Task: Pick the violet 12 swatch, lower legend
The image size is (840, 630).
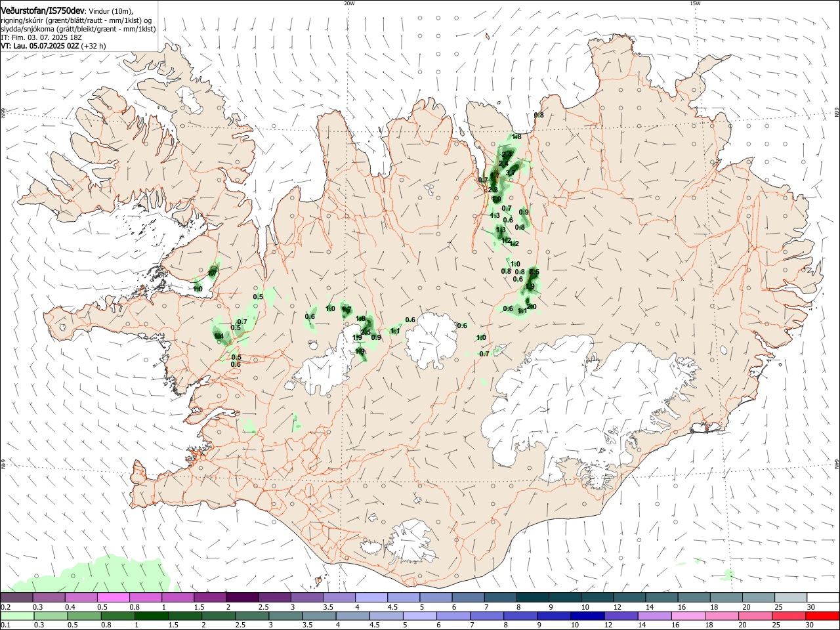Action: coord(621,616)
